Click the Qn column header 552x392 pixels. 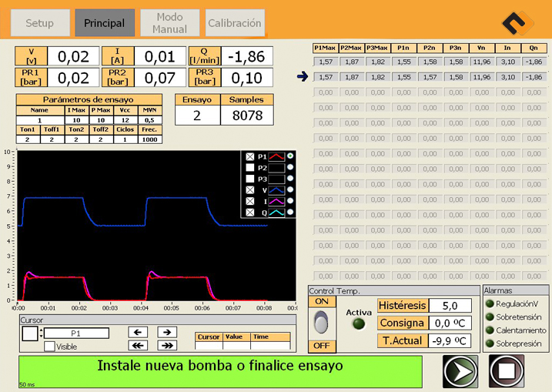534,48
